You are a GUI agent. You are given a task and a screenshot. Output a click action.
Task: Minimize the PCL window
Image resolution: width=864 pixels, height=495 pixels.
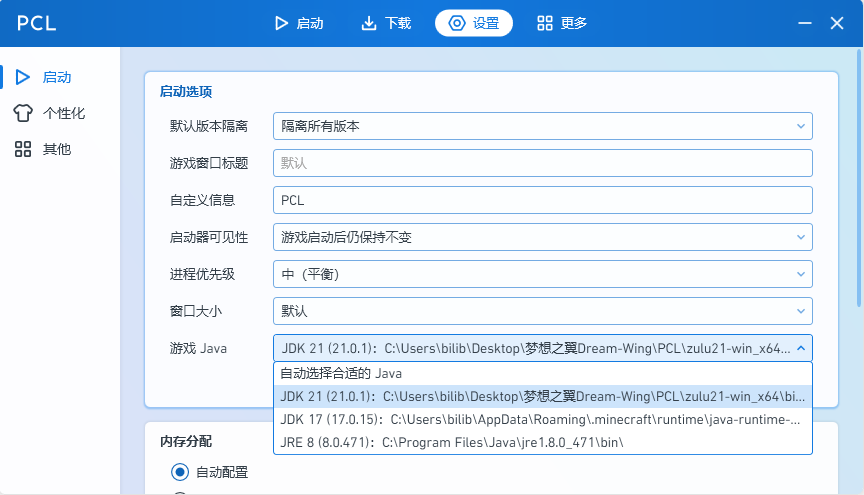coord(805,23)
